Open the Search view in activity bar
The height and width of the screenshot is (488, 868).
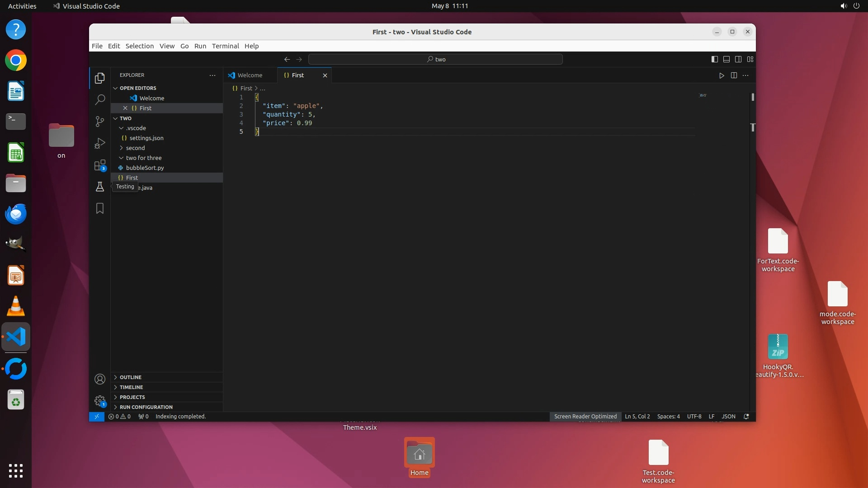[100, 99]
